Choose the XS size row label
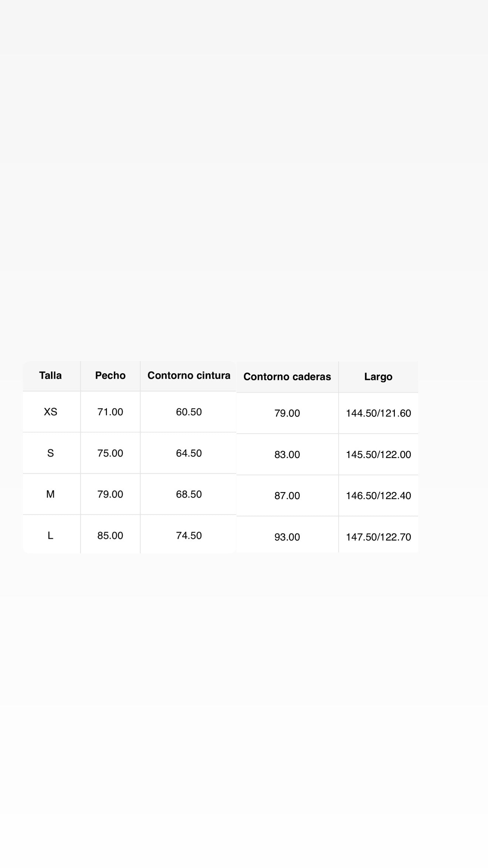The image size is (488, 868). (x=51, y=412)
